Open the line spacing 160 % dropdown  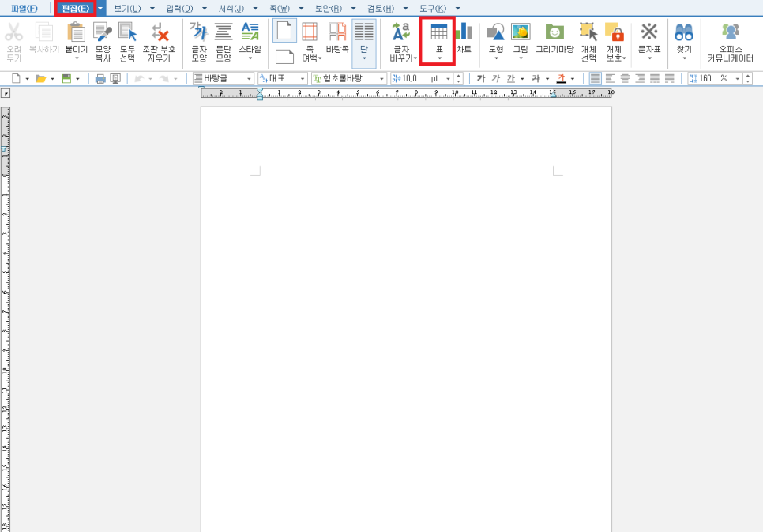(737, 78)
